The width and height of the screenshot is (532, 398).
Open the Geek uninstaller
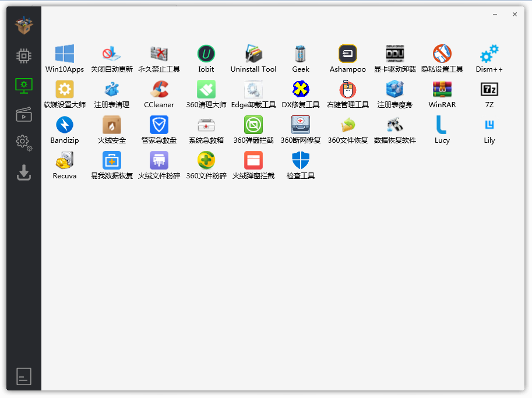click(x=301, y=55)
